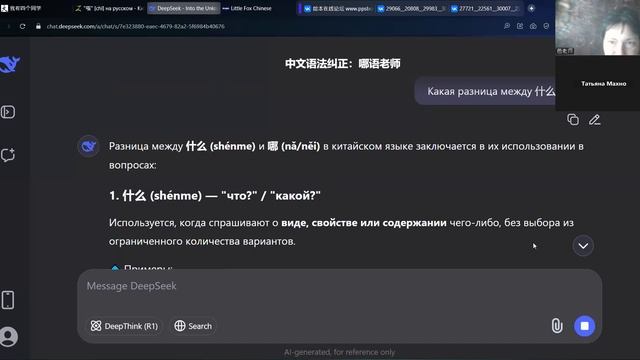
Task: Open the user profile avatar icon
Action: [9, 337]
